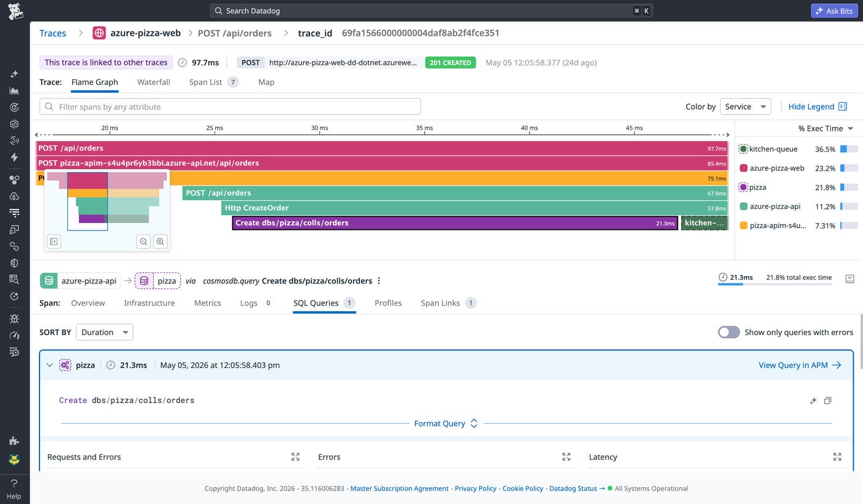Open the % Exec Time legend dropdown
This screenshot has height=504, width=863.
coord(825,129)
